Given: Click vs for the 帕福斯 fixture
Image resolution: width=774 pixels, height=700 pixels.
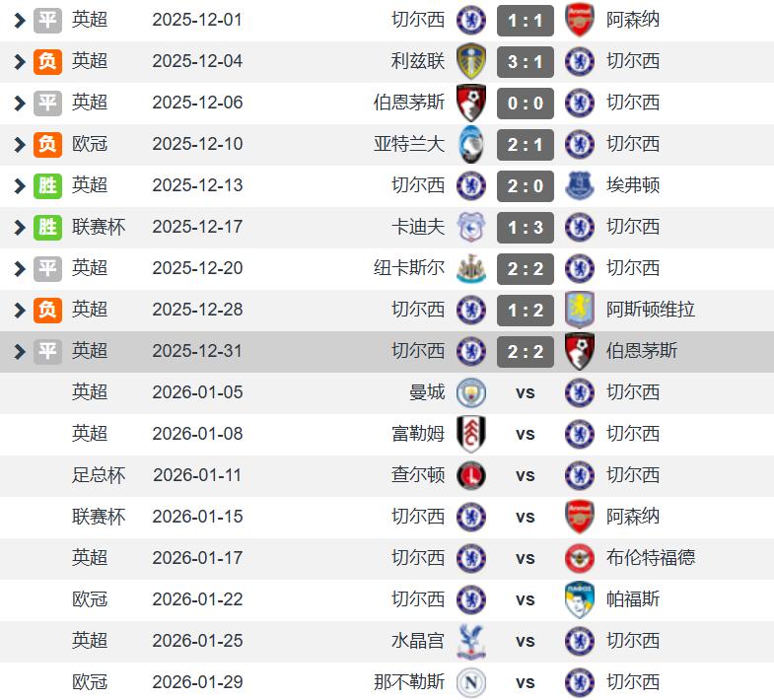Looking at the screenshot, I should point(525,599).
